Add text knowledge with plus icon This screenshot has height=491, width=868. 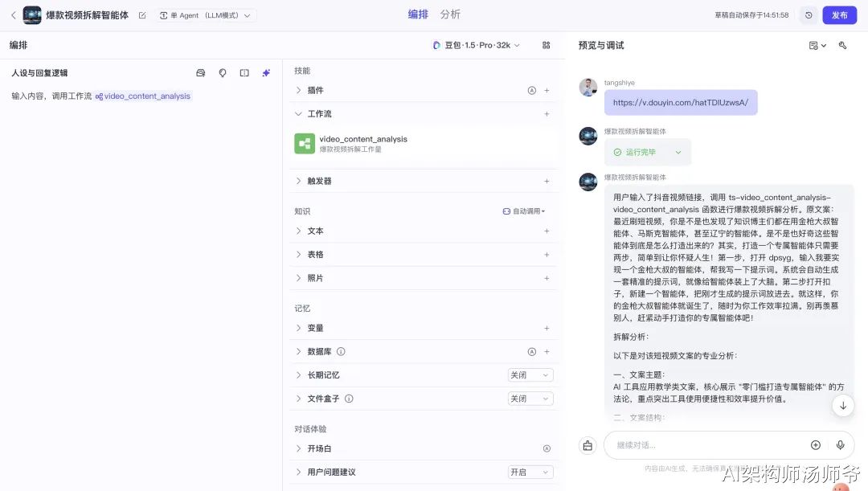pyautogui.click(x=547, y=231)
